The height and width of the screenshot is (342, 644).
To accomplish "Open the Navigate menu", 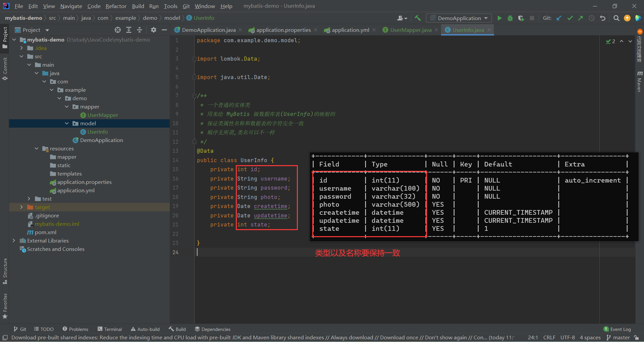I will [71, 6].
